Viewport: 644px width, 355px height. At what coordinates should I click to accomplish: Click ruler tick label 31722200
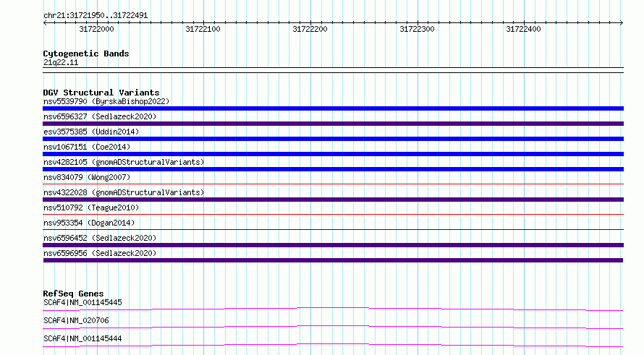(x=310, y=29)
